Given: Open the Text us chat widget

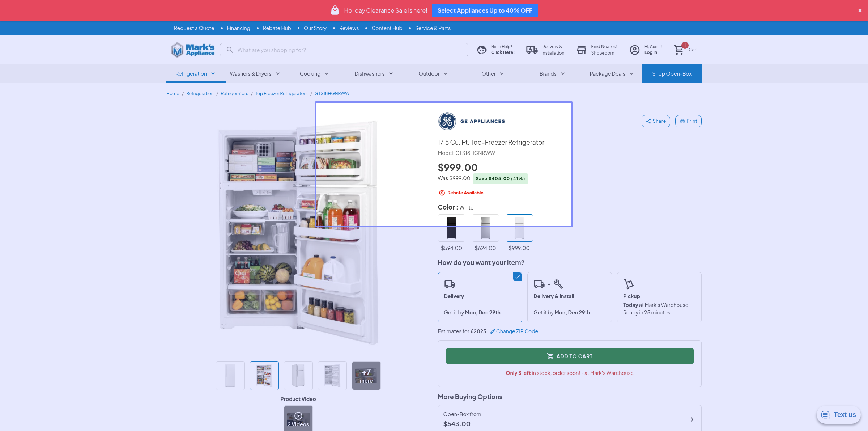Looking at the screenshot, I should pos(838,415).
